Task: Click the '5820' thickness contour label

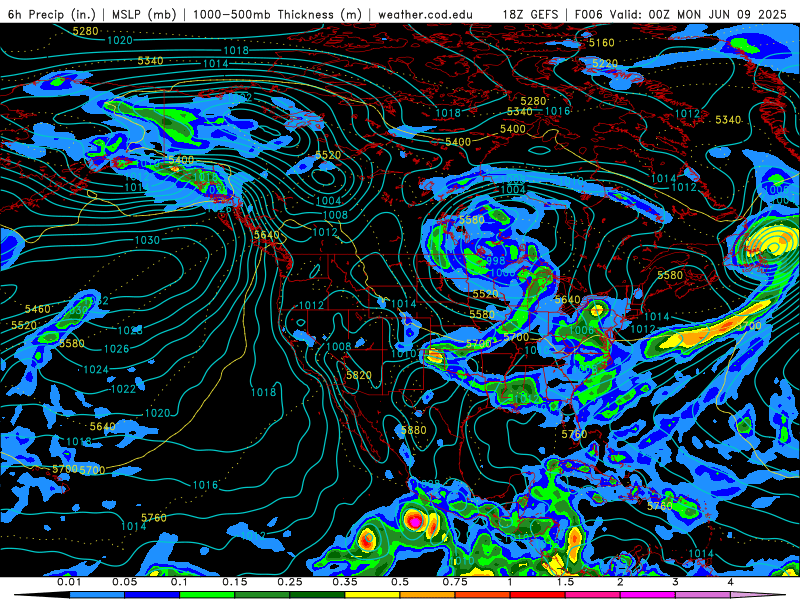Action: click(359, 375)
